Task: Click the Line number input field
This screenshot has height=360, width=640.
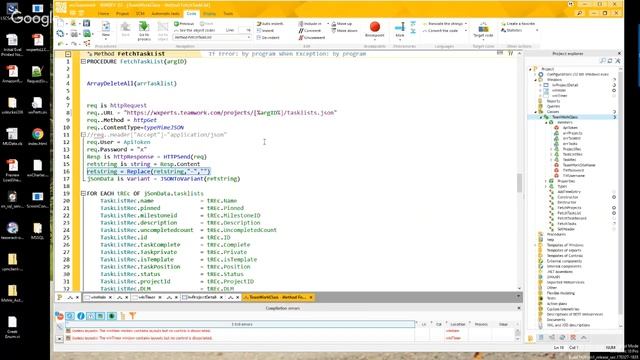Action: point(244,30)
